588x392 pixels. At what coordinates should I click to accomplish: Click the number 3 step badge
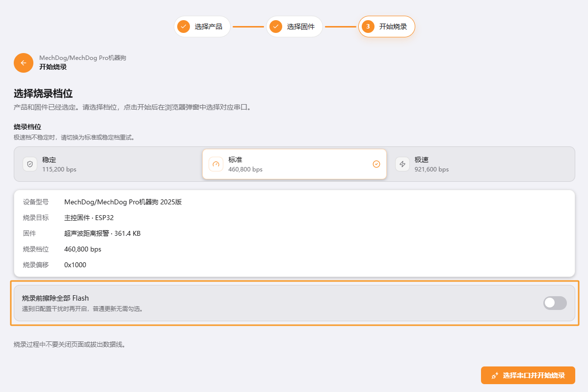(x=368, y=27)
